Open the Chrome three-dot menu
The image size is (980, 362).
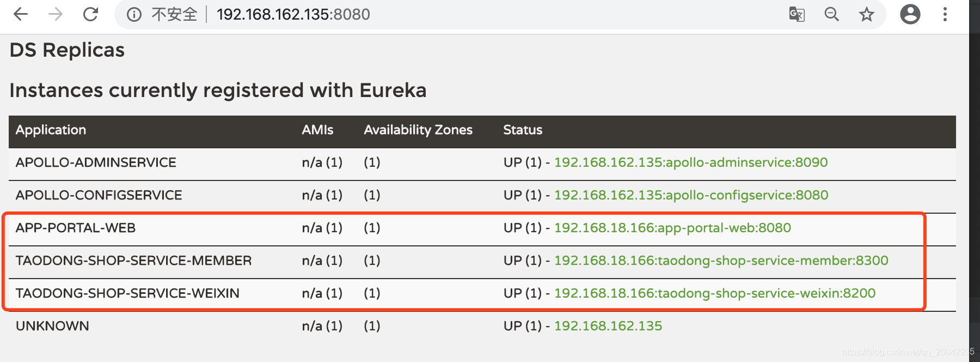945,14
